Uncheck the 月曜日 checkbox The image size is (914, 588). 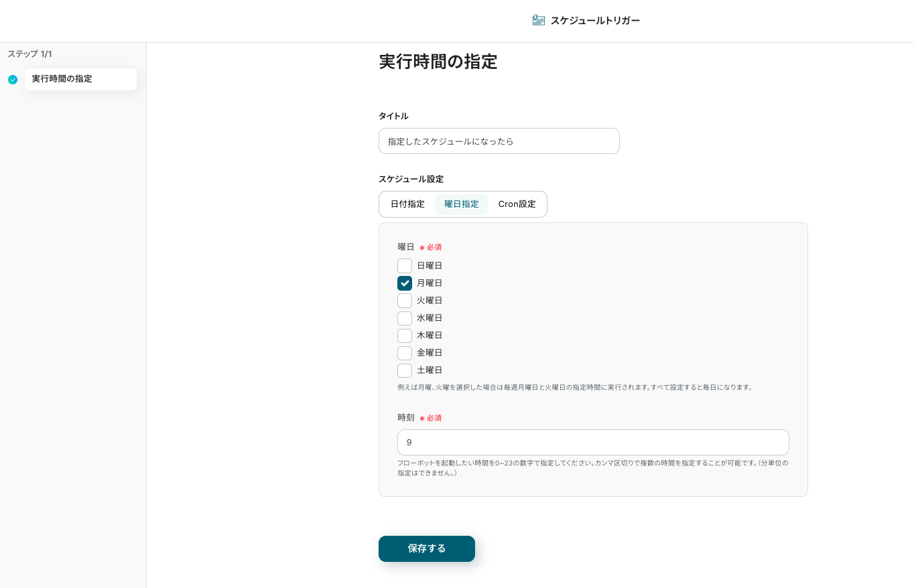tap(405, 283)
